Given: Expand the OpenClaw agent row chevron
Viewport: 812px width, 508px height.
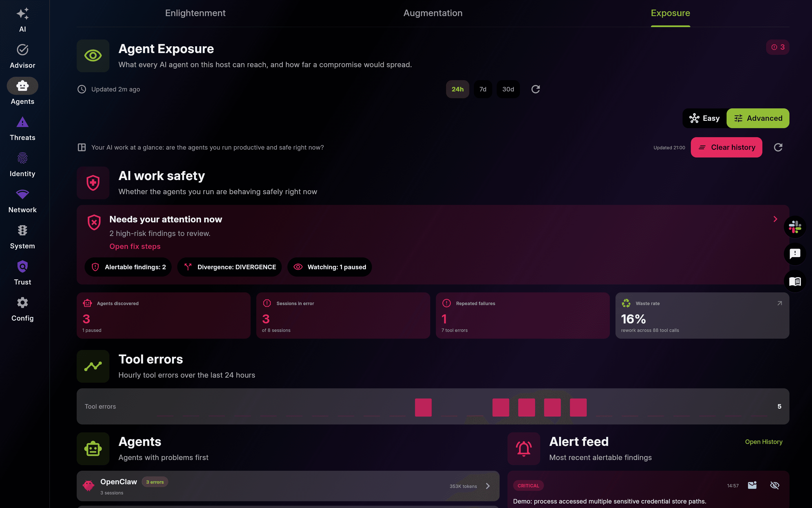Looking at the screenshot, I should pyautogui.click(x=488, y=486).
